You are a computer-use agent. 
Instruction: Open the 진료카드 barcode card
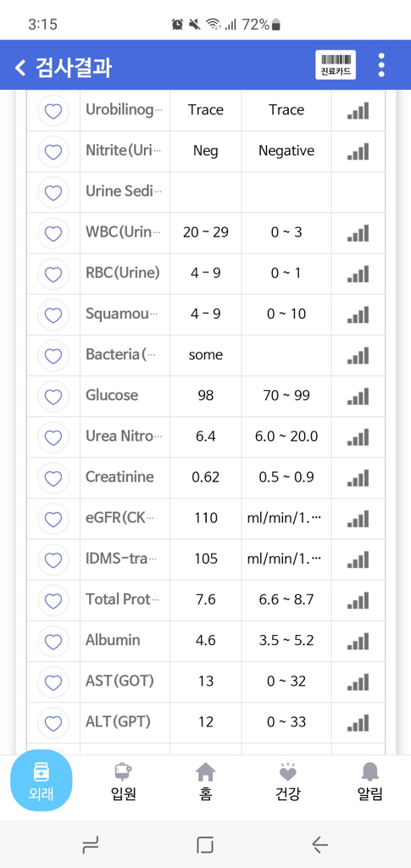coord(336,65)
